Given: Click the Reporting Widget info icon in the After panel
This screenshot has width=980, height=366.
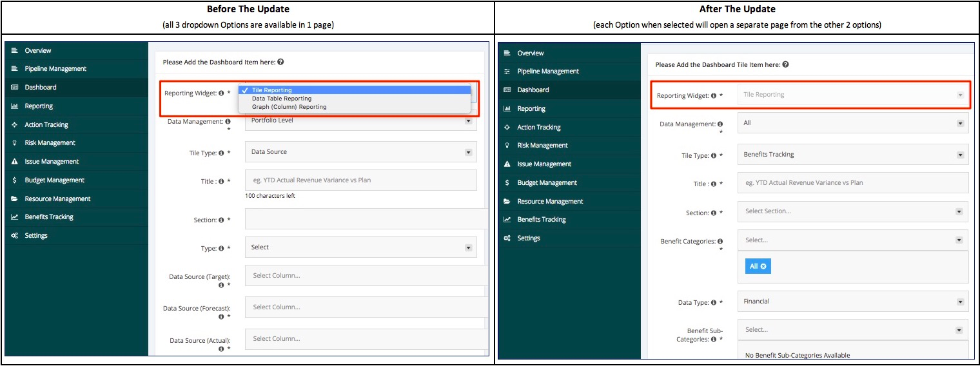Looking at the screenshot, I should click(714, 95).
